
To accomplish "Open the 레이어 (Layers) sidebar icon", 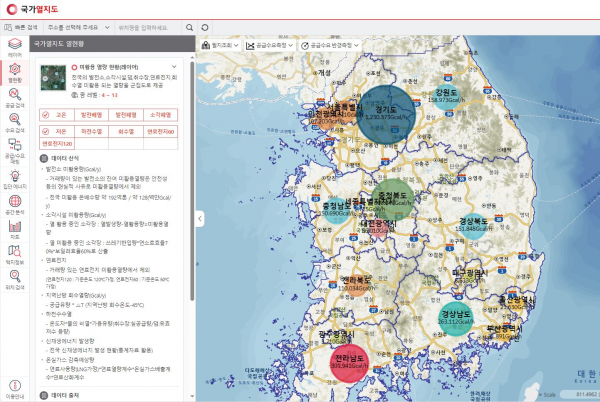I will [x=14, y=47].
